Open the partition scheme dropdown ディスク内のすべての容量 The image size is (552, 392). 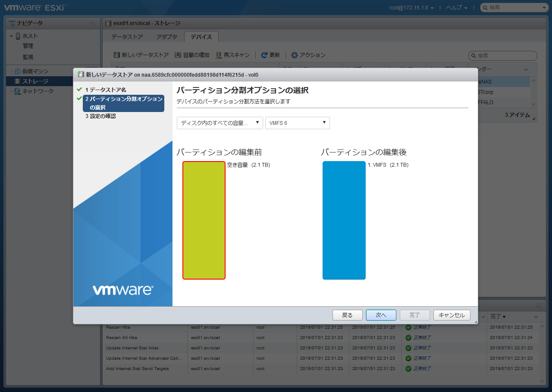220,123
